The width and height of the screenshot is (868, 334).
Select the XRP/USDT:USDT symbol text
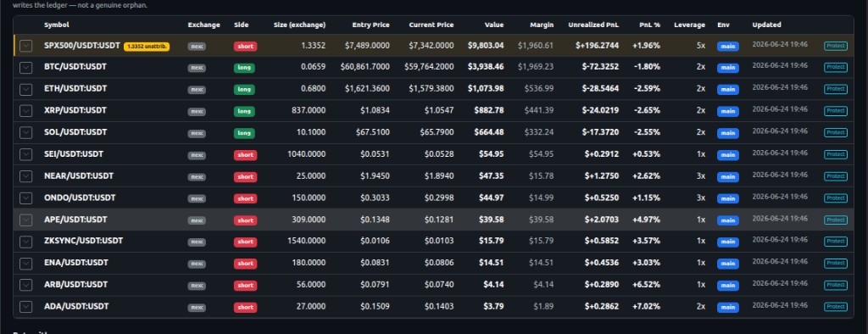[75, 110]
